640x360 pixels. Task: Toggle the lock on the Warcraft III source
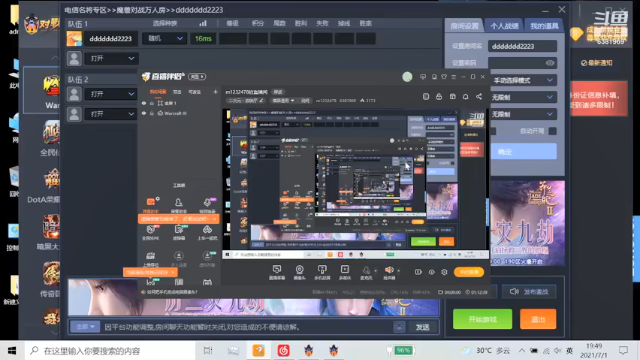tap(151, 113)
